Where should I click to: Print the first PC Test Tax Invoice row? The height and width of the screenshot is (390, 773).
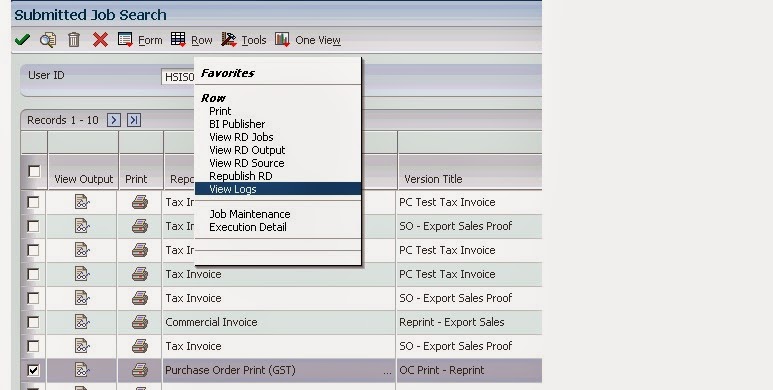tap(140, 202)
